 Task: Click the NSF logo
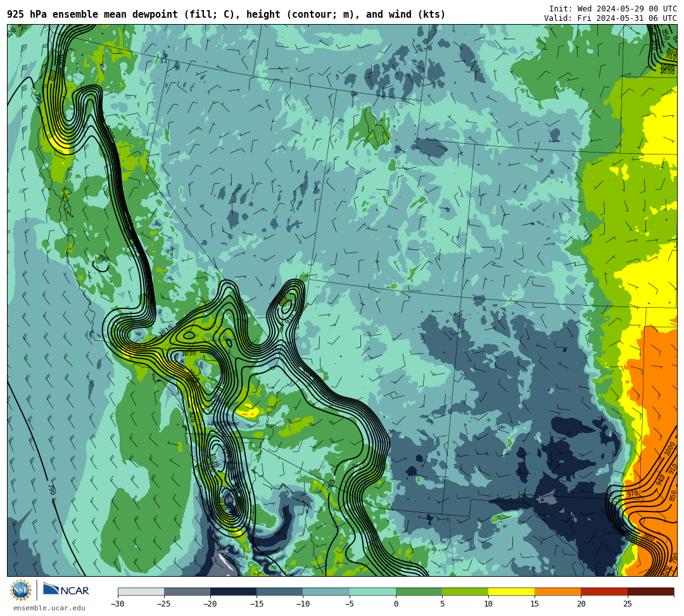20,591
